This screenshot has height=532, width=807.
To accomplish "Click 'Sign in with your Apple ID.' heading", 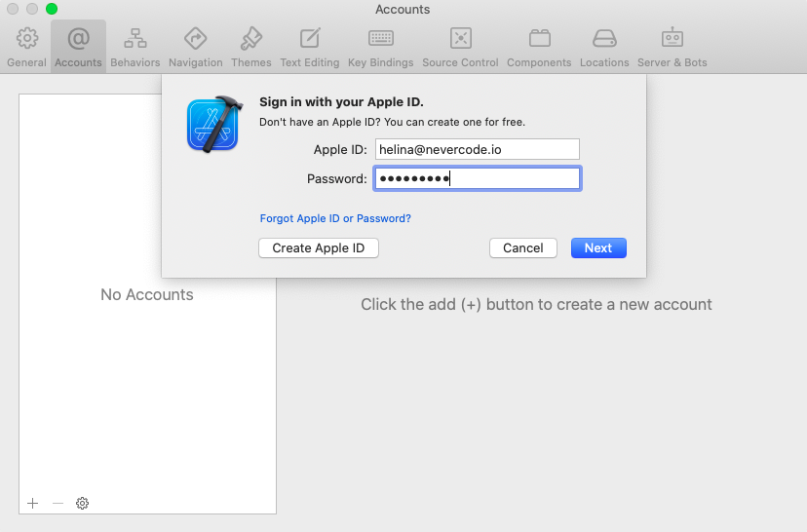I will [341, 102].
